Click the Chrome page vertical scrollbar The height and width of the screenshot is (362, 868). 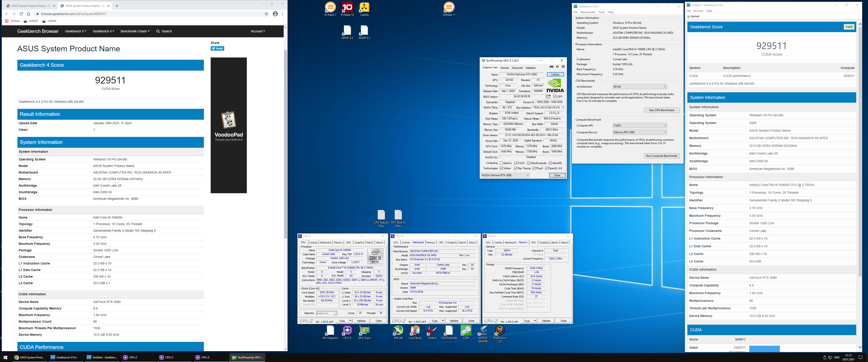tap(285, 144)
